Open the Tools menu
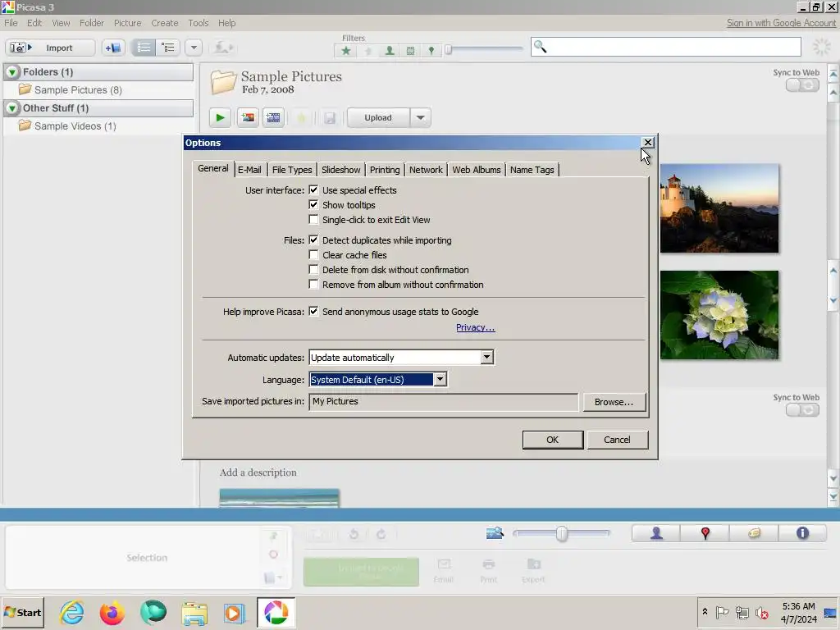This screenshot has width=840, height=630. click(199, 23)
